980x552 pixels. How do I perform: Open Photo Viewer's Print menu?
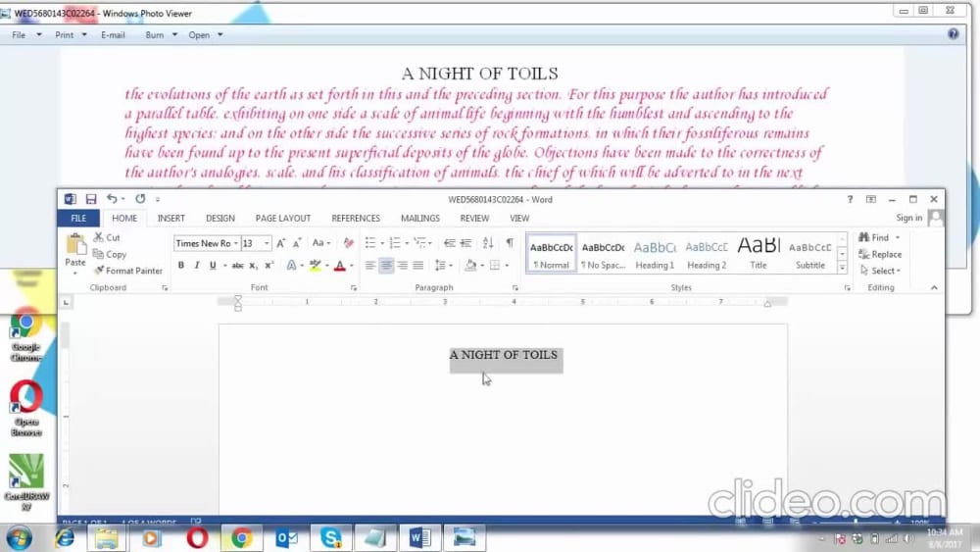[x=71, y=35]
